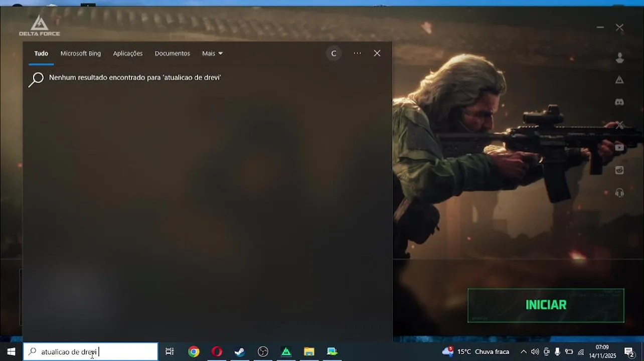Open Task View from the taskbar

pos(170,351)
